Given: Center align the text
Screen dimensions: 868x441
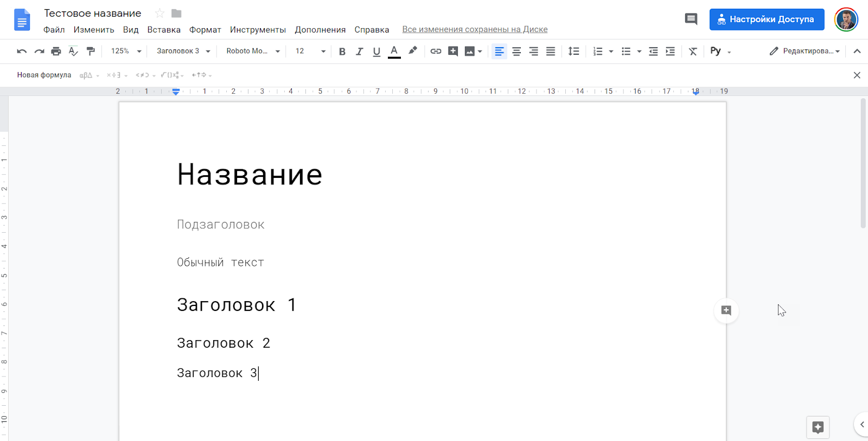Looking at the screenshot, I should click(516, 51).
